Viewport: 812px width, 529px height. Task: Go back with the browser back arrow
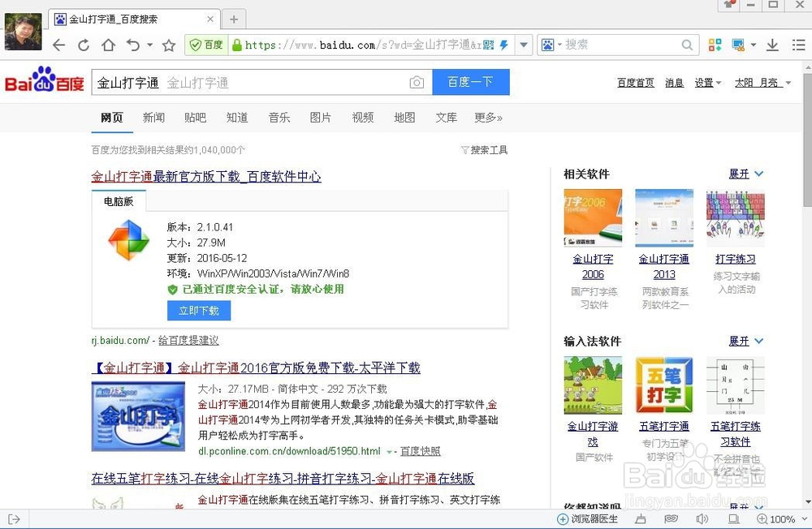(x=59, y=45)
